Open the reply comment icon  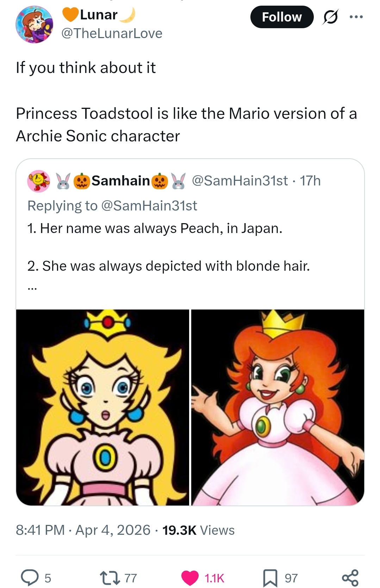pos(30,578)
